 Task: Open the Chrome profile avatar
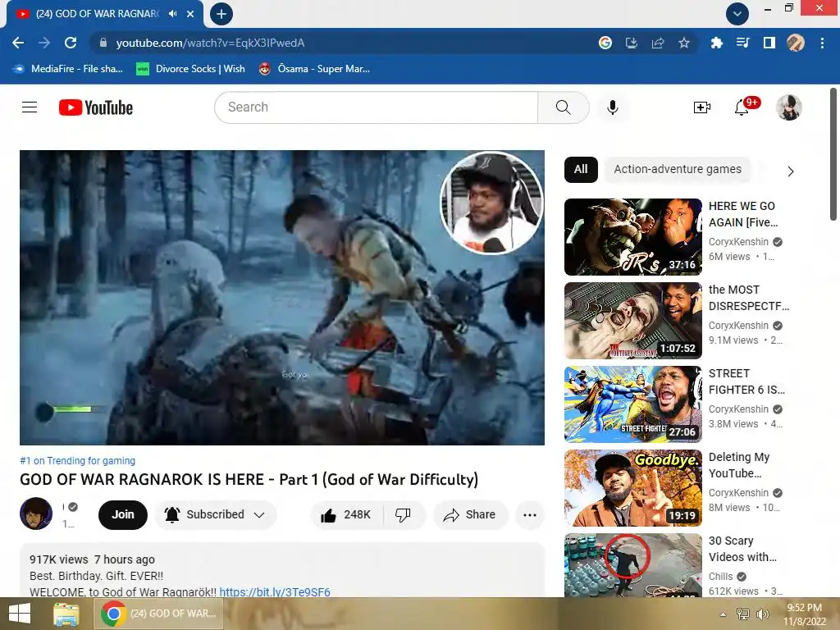pyautogui.click(x=796, y=43)
